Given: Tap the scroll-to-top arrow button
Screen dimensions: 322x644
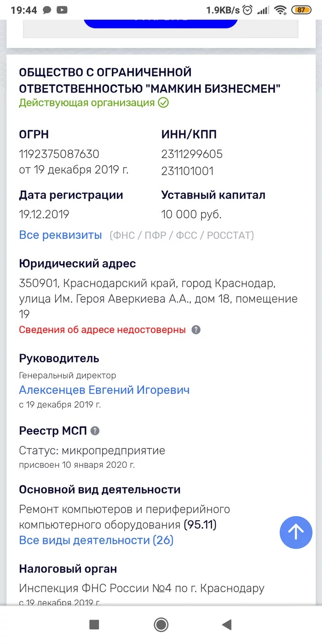Looking at the screenshot, I should [296, 532].
